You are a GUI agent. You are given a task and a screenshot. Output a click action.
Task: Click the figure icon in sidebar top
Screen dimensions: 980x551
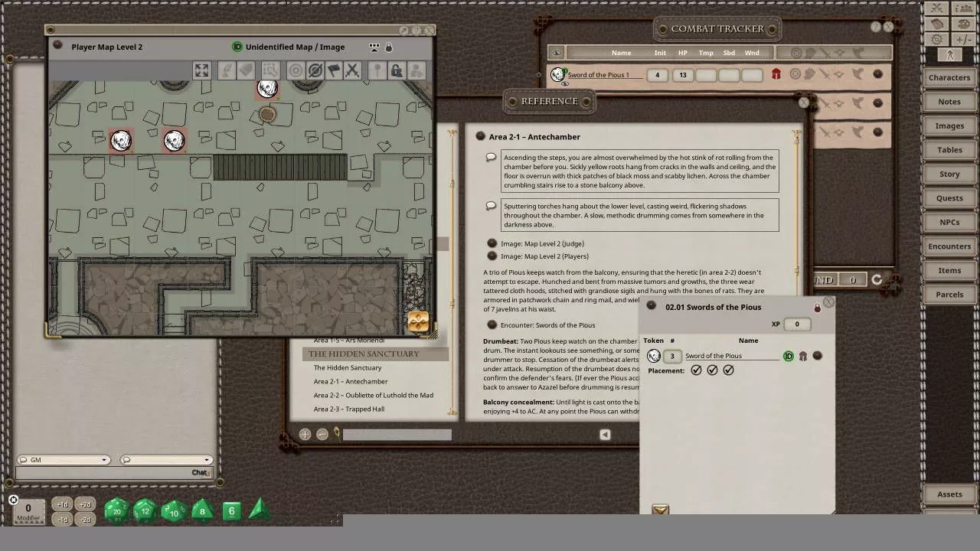[x=949, y=55]
